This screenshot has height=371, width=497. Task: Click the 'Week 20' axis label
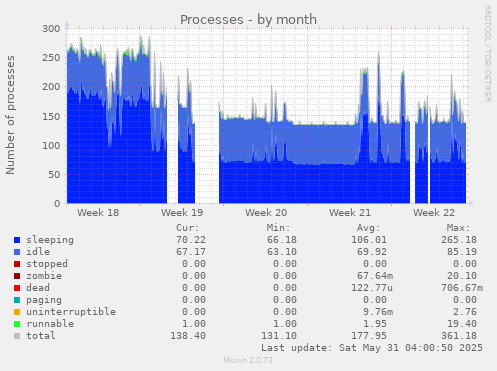tap(266, 213)
